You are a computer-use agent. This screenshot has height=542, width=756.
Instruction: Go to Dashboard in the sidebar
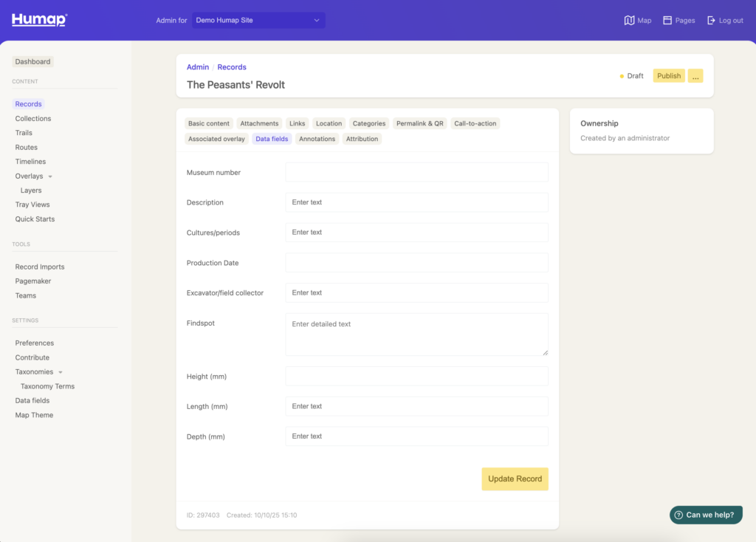tap(32, 61)
